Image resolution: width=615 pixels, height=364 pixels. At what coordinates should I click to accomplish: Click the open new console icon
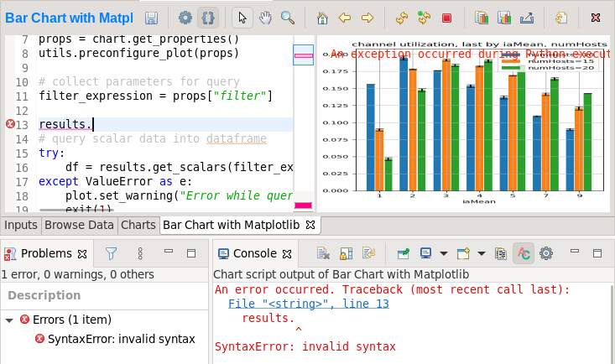point(463,253)
